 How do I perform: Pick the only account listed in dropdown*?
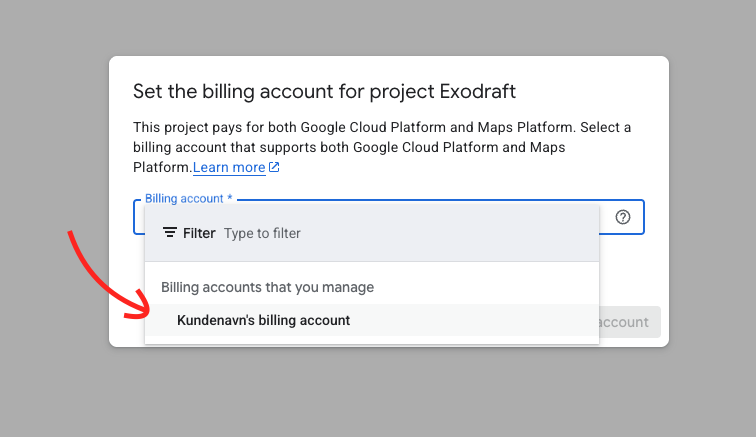coord(264,320)
